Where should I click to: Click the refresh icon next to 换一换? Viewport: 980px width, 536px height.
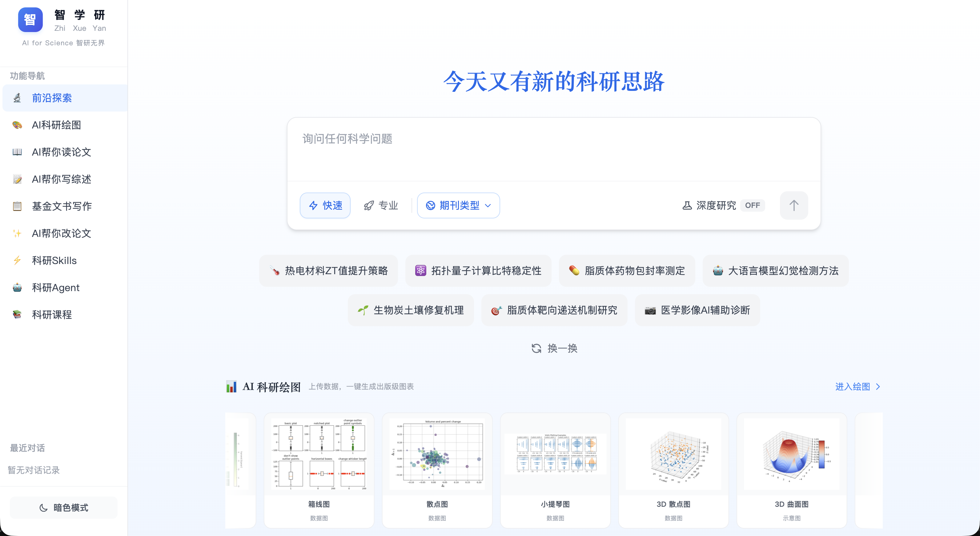click(x=536, y=348)
